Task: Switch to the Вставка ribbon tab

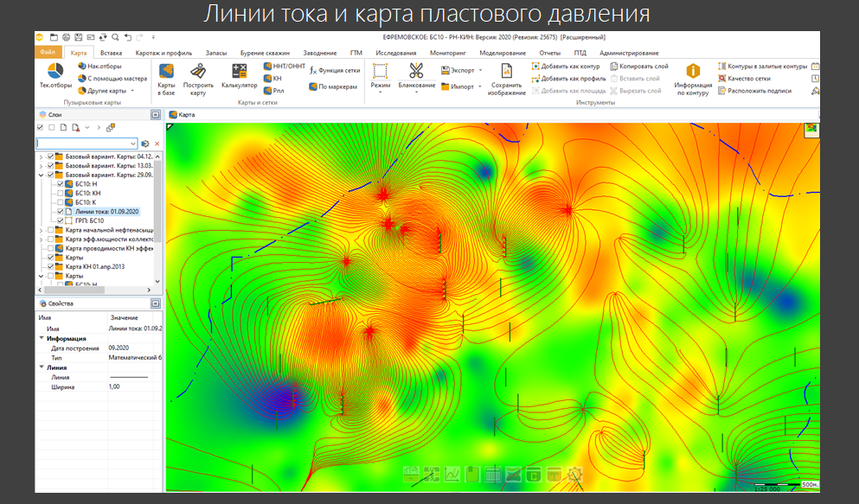Action: point(112,53)
